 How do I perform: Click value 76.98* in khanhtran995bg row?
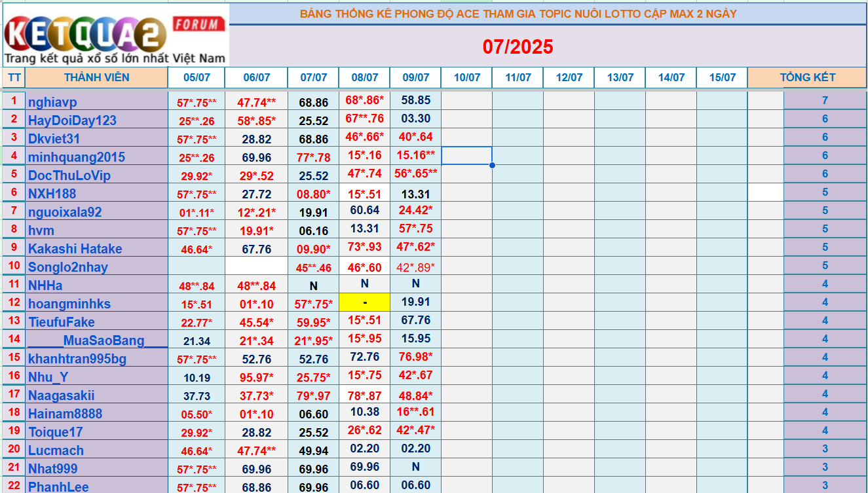(416, 357)
